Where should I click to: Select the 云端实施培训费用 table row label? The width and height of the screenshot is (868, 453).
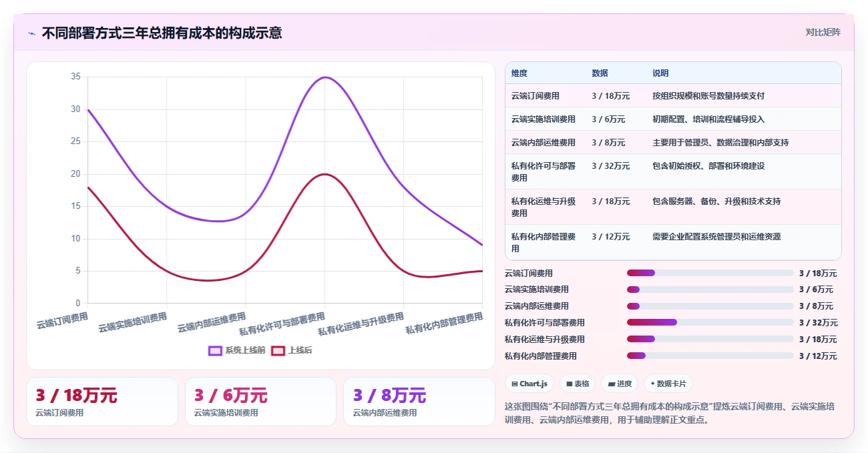click(544, 119)
